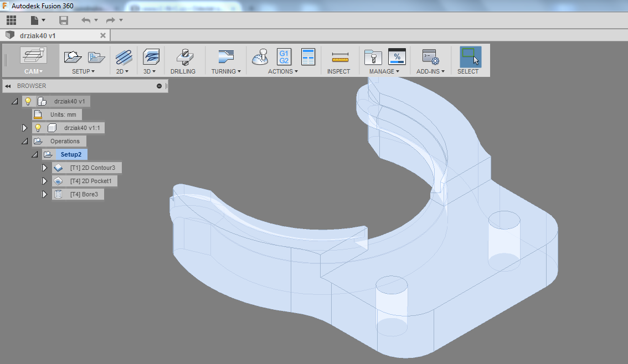Open the ADD-INS menu
628x364 pixels.
click(430, 71)
